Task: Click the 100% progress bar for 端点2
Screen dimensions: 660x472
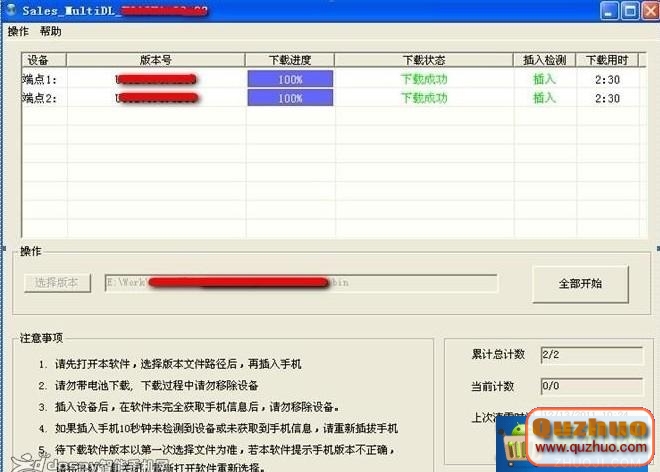Action: [x=290, y=98]
